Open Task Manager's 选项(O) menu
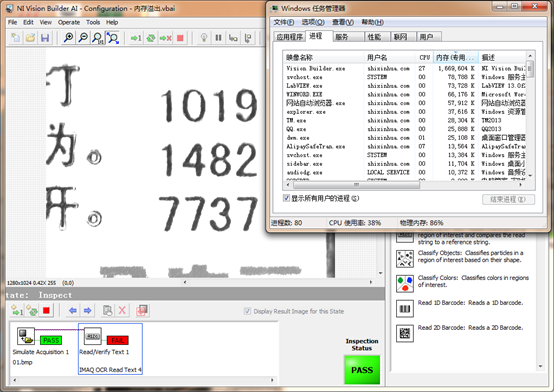Screen dimensions: 554x392 point(313,22)
